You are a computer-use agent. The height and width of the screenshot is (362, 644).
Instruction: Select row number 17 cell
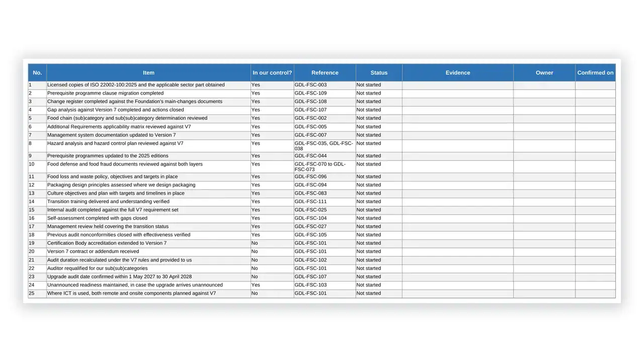37,227
